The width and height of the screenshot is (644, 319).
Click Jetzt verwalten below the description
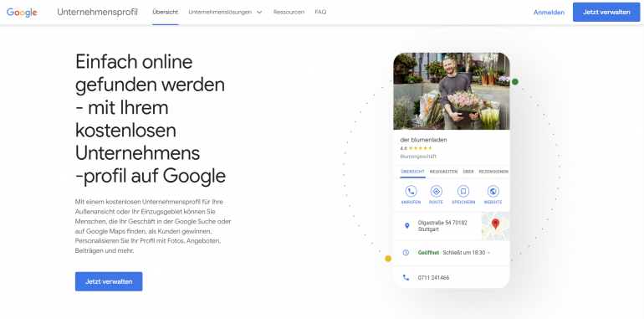point(109,281)
